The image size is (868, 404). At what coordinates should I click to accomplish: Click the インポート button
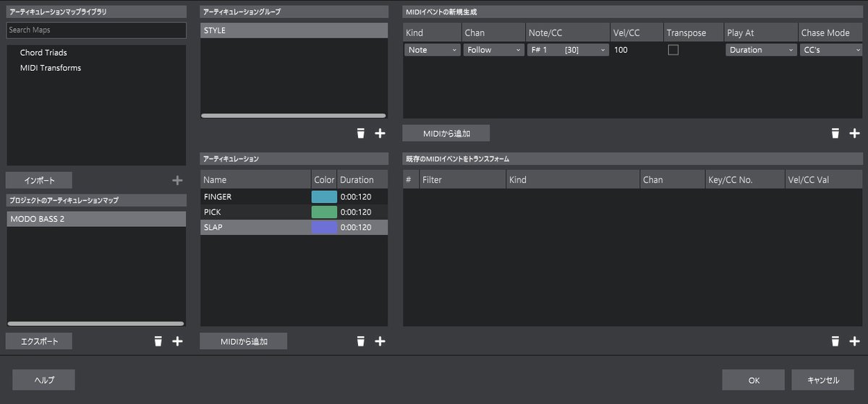[39, 181]
